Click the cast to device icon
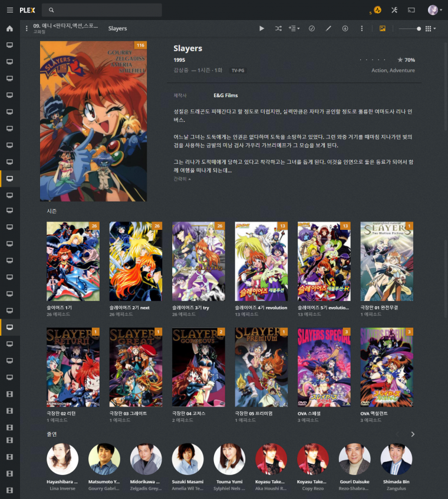Image resolution: width=448 pixels, height=499 pixels. point(411,10)
